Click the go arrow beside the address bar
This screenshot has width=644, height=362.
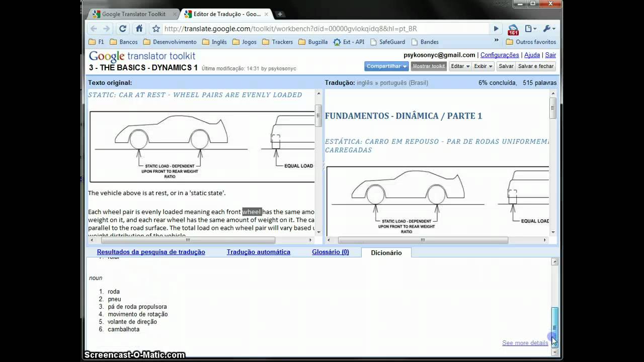pos(496,29)
